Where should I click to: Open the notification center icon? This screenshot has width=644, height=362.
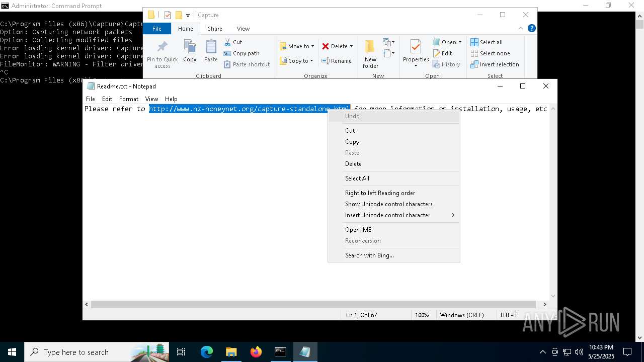627,352
